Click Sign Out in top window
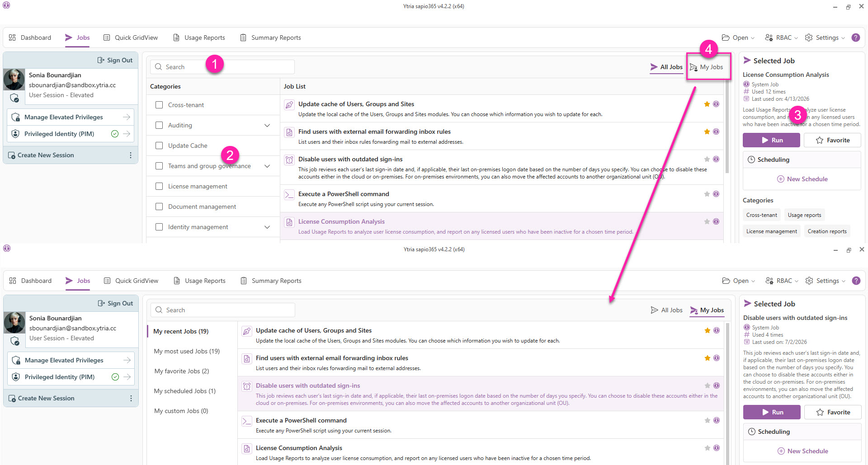 [115, 60]
